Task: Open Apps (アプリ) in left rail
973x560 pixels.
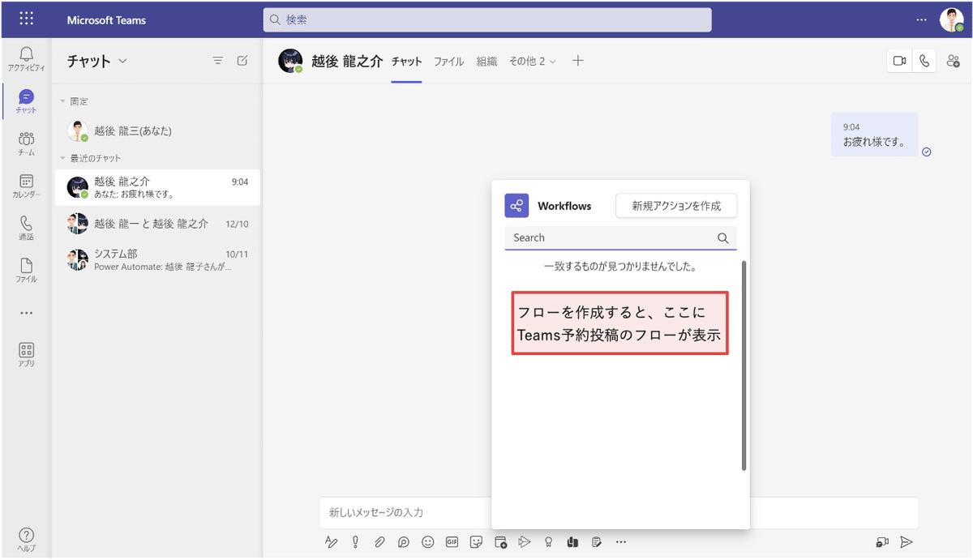Action: 26,355
